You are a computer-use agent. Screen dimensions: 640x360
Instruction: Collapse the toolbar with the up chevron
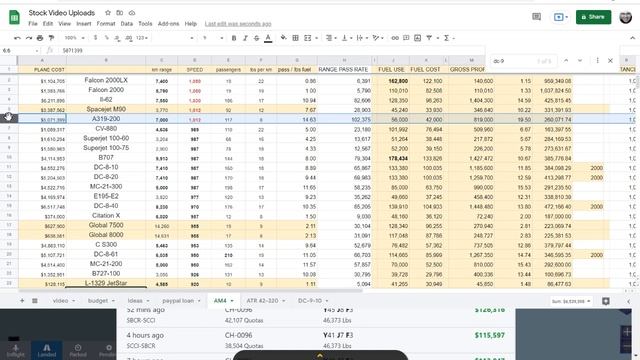coord(632,38)
